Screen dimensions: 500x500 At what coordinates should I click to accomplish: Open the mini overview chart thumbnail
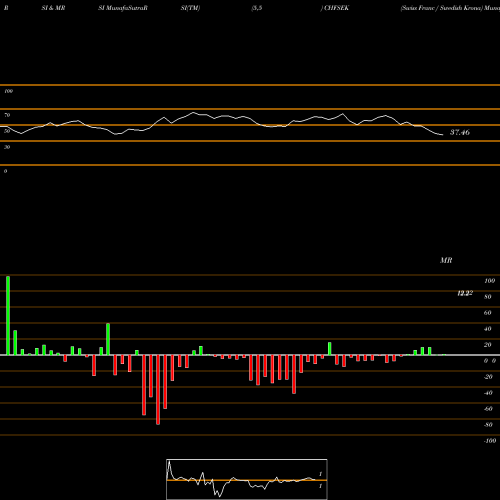247,479
